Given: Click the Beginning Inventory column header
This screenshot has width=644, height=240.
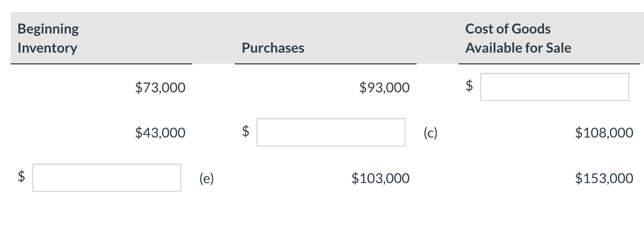Looking at the screenshot, I should (x=48, y=38).
